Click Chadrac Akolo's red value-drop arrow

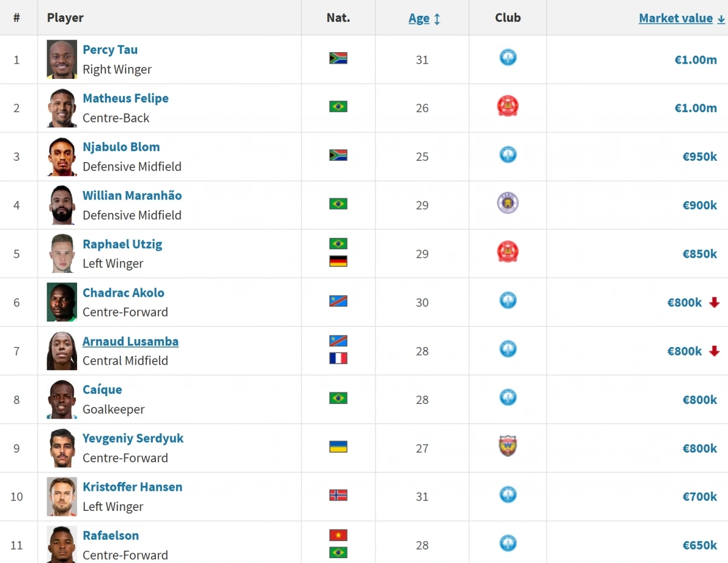(714, 302)
